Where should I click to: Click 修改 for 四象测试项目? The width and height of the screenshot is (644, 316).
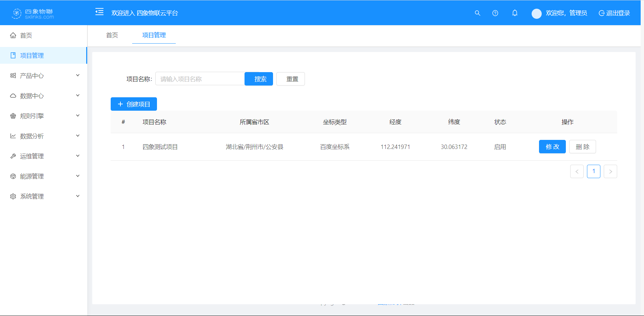552,147
